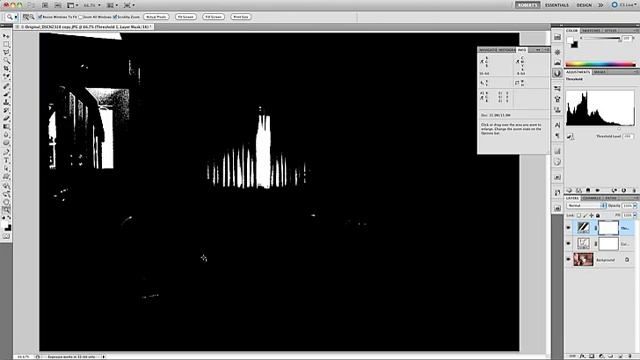Expand the workspace switcher chevron
The width and height of the screenshot is (640, 360).
coord(600,5)
